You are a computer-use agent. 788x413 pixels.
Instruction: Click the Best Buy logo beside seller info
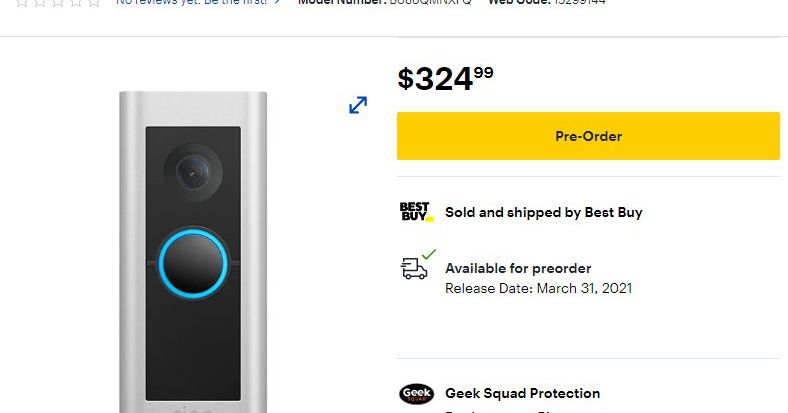coord(416,212)
